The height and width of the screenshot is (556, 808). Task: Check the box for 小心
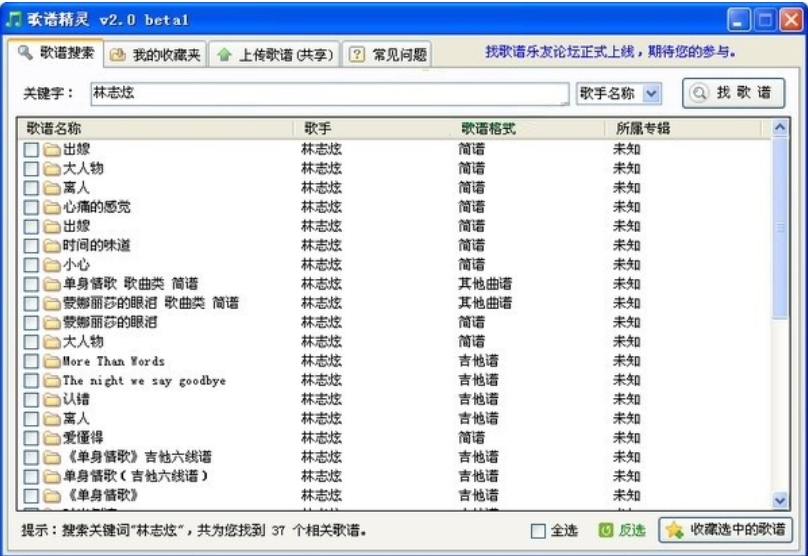(31, 265)
